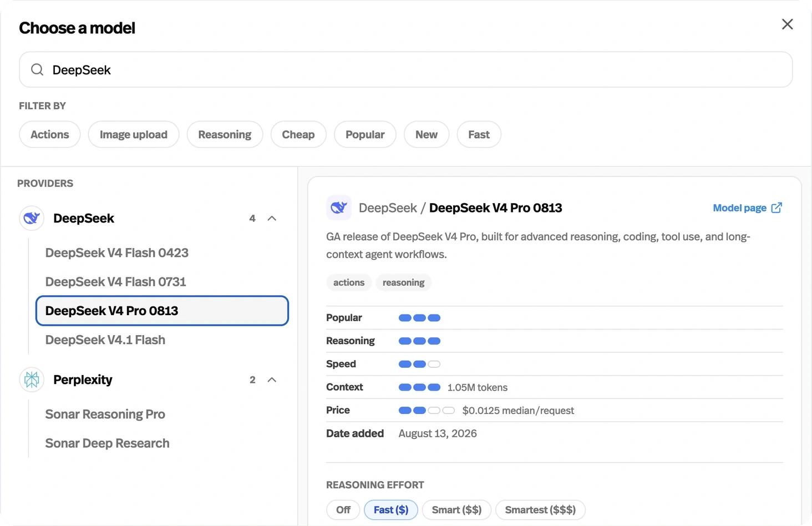Select the DeepSeek provider heading
Image resolution: width=812 pixels, height=526 pixels.
[84, 218]
